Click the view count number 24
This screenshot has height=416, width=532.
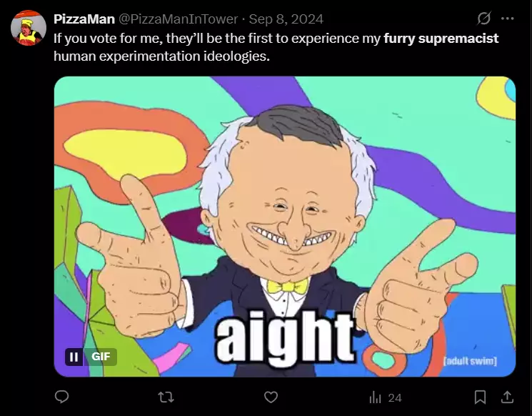395,397
